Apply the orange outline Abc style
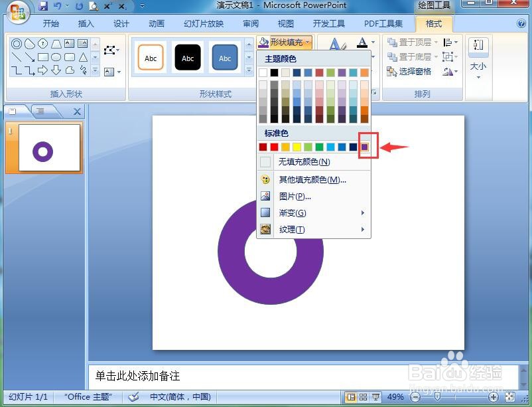The image size is (532, 407). point(151,57)
